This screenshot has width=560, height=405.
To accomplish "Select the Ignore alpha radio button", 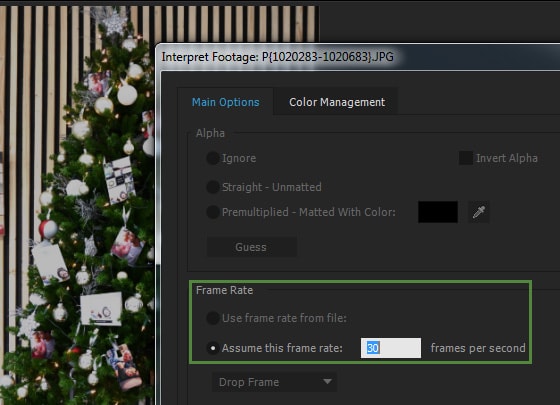I will (x=213, y=158).
